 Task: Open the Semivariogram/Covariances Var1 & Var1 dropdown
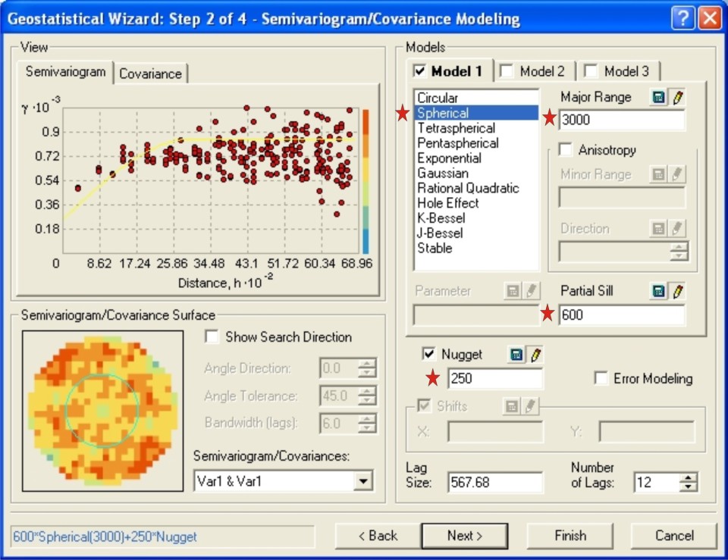click(x=363, y=481)
